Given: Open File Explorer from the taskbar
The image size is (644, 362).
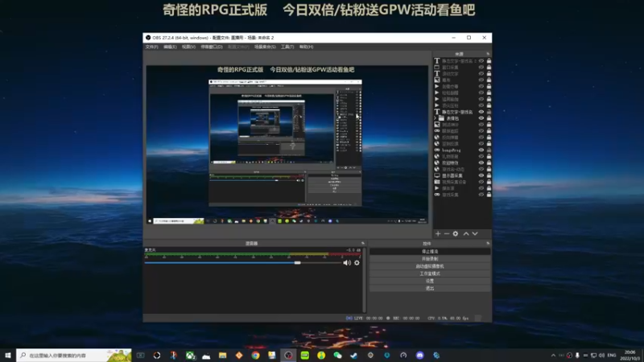Looking at the screenshot, I should click(223, 356).
